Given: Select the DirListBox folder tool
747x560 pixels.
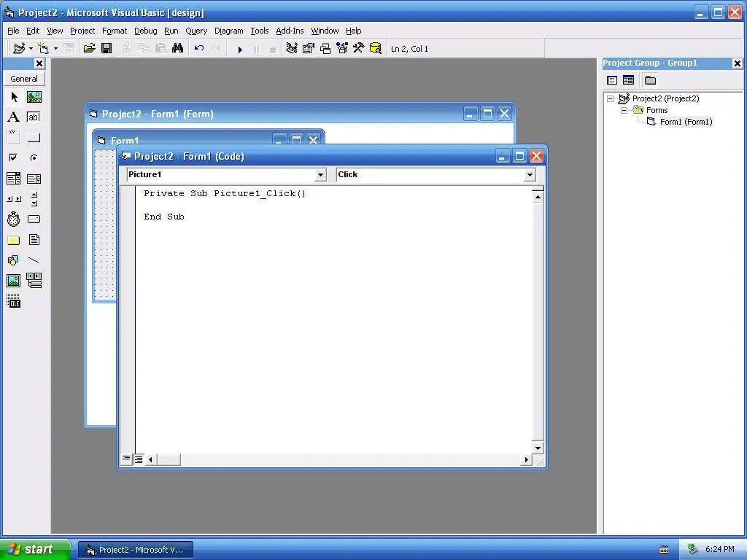Looking at the screenshot, I should 14,240.
